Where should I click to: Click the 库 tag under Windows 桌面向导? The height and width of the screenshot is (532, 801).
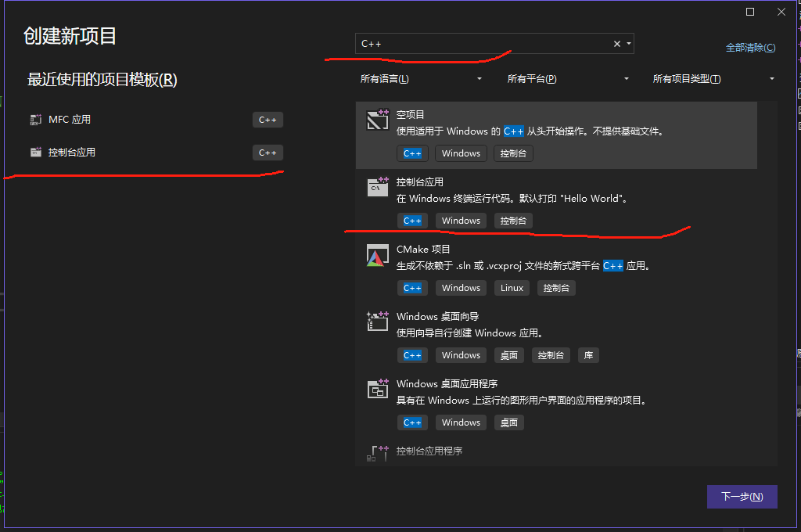(588, 355)
